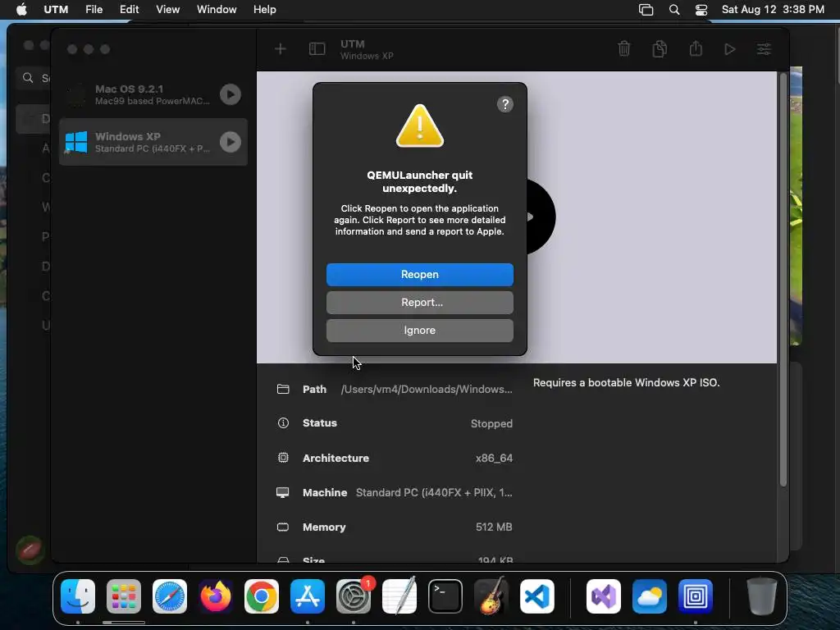This screenshot has height=630, width=840.
Task: Click the Reopen button in crash dialog
Action: (419, 274)
